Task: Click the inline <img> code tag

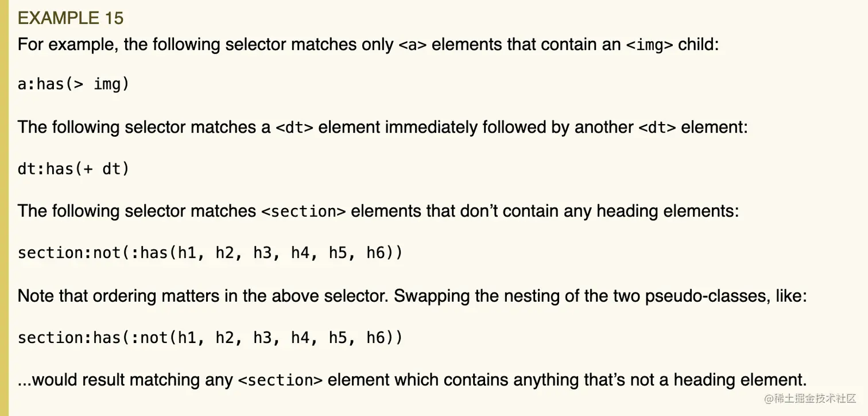Action: pyautogui.click(x=647, y=45)
